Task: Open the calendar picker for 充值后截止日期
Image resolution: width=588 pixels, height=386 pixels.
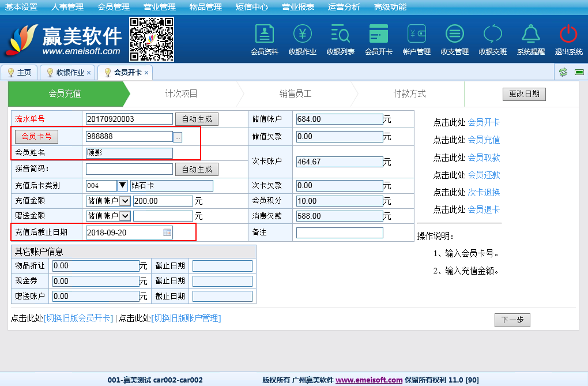Action: tap(167, 233)
